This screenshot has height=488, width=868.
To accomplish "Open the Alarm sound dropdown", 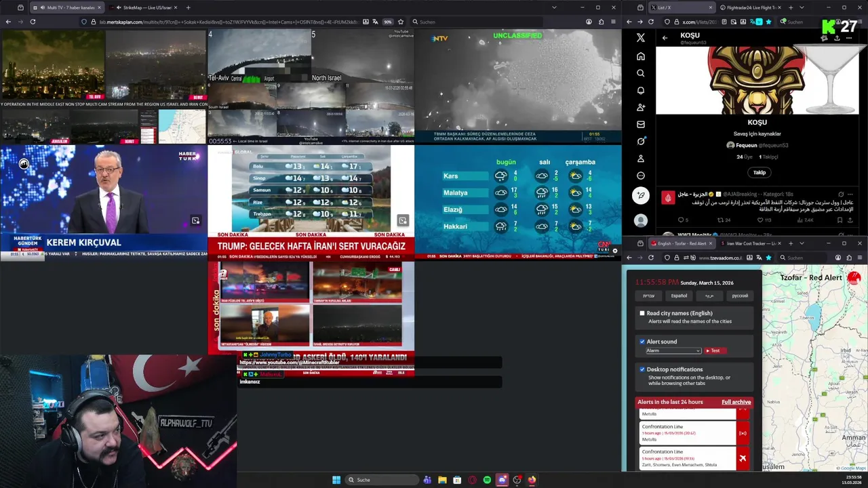I will tap(673, 350).
